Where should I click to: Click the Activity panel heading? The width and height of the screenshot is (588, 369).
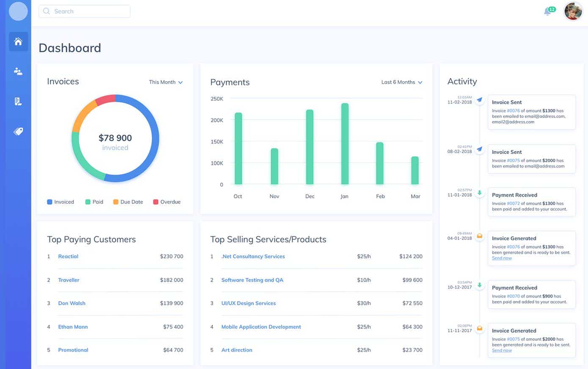click(x=462, y=82)
